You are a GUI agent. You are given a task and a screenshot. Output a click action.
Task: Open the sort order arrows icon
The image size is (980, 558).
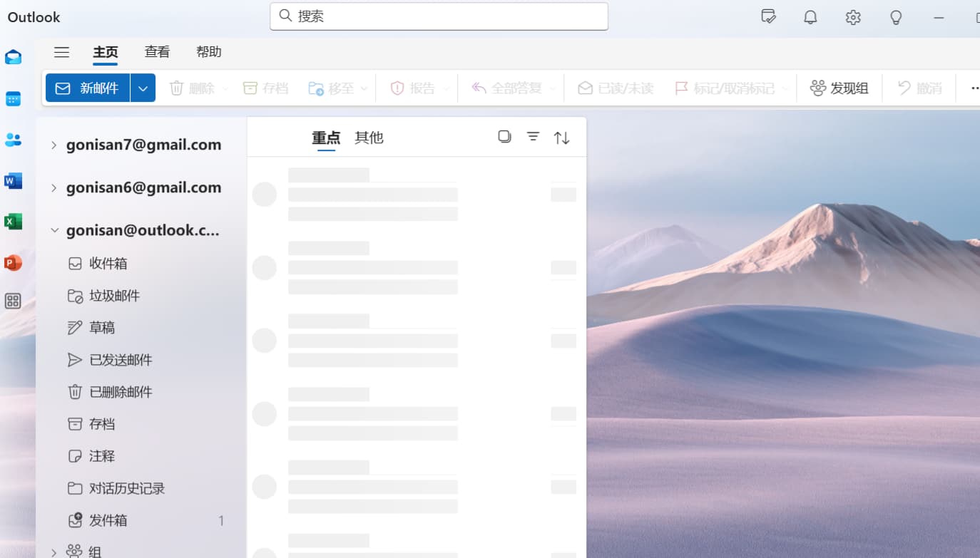pyautogui.click(x=562, y=138)
